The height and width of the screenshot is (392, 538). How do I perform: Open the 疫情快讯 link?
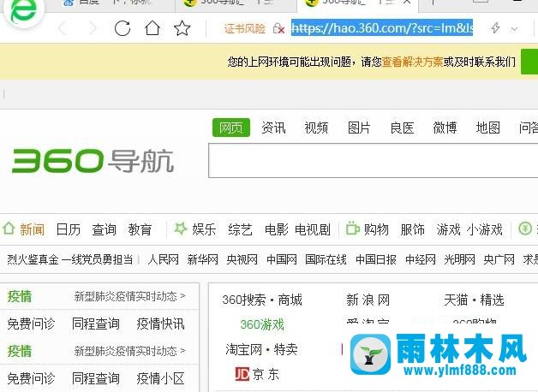point(160,324)
